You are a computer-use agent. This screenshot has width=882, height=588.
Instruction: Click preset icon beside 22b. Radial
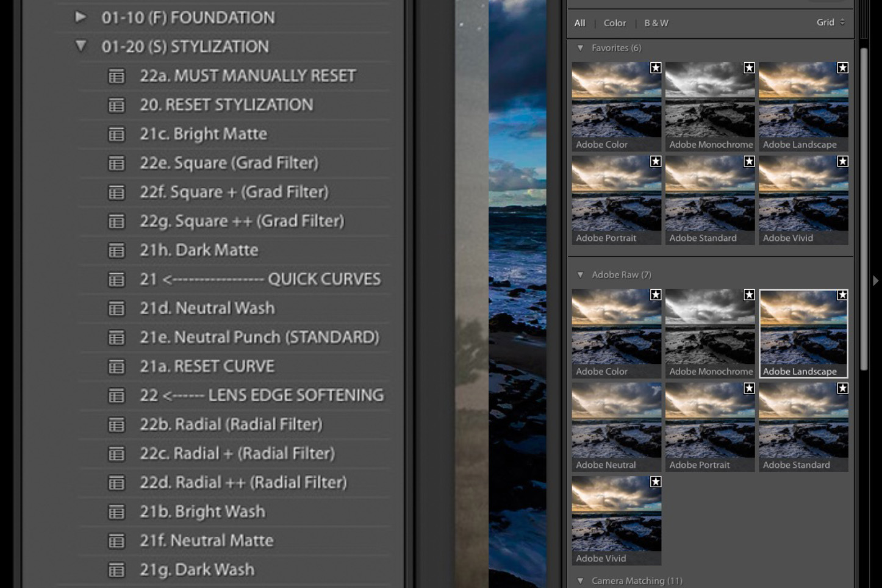(116, 425)
